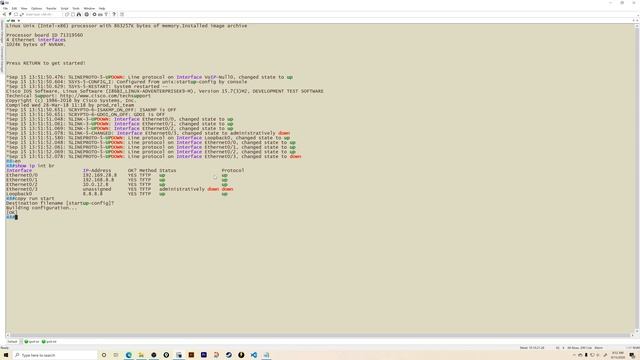The width and height of the screenshot is (640, 360).
Task: Click the 'show ip int br' command text
Action: 35,166
